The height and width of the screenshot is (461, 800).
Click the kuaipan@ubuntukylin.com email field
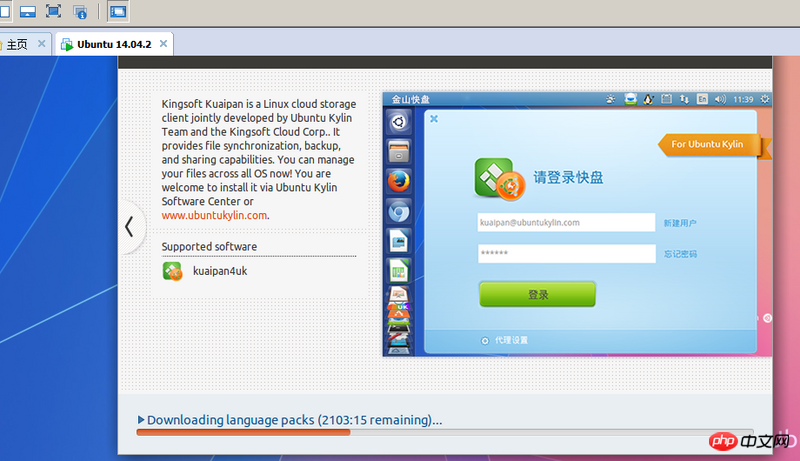click(566, 222)
